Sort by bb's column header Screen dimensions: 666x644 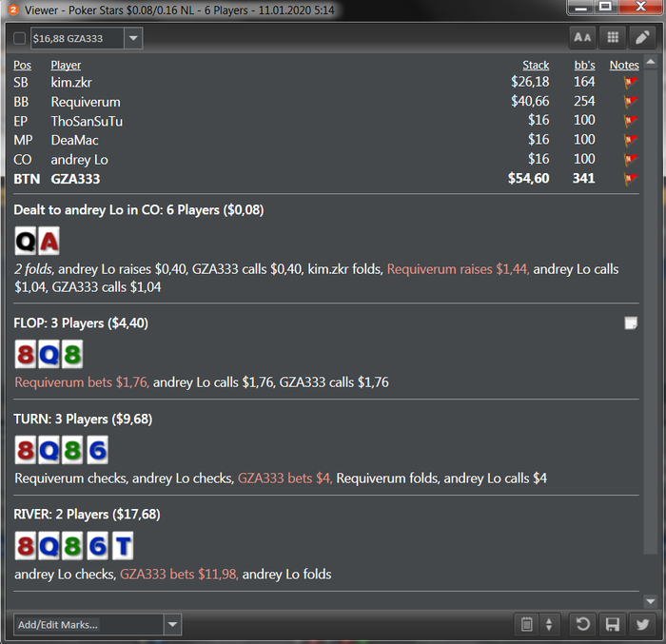[584, 65]
